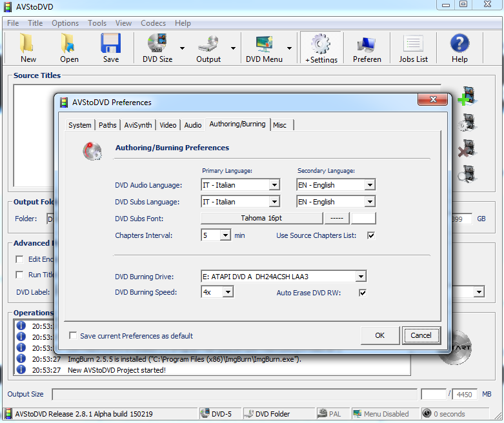Click Menu Disabled status bar icon
Viewport: 504px width, 423px height.
(357, 413)
